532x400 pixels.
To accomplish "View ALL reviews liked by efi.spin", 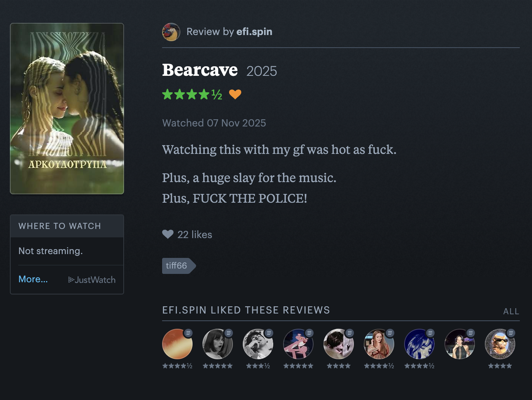I will point(511,311).
